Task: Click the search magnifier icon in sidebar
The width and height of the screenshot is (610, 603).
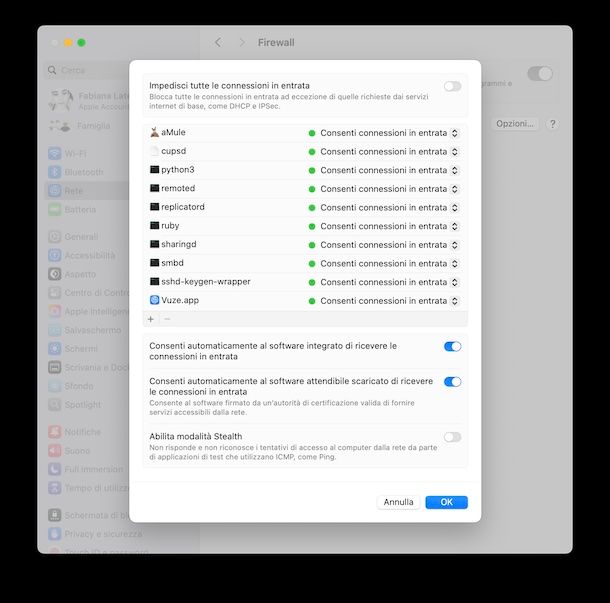Action: tap(52, 70)
